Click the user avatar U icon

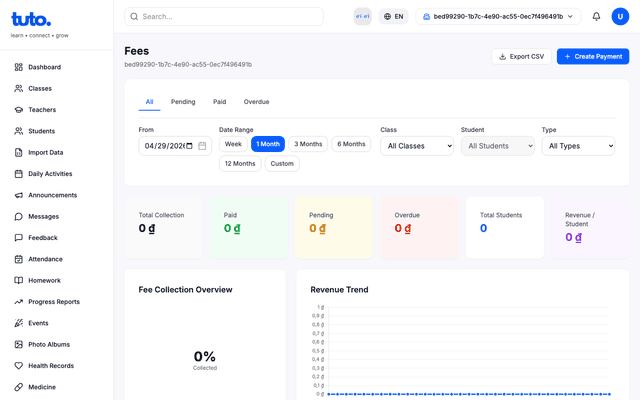coord(620,16)
